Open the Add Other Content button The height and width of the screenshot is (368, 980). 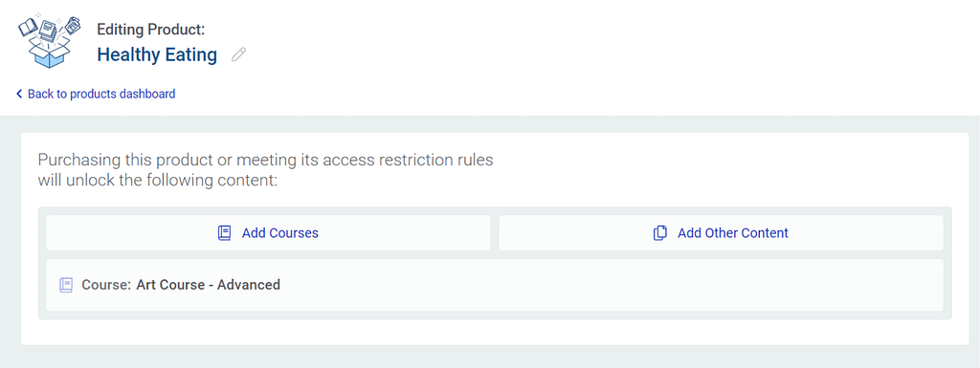pyautogui.click(x=721, y=232)
